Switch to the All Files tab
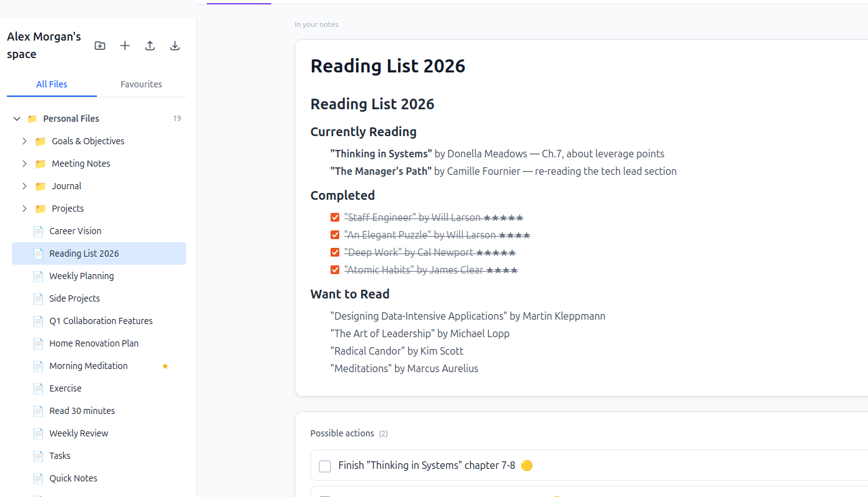Image resolution: width=868 pixels, height=497 pixels. coord(52,84)
